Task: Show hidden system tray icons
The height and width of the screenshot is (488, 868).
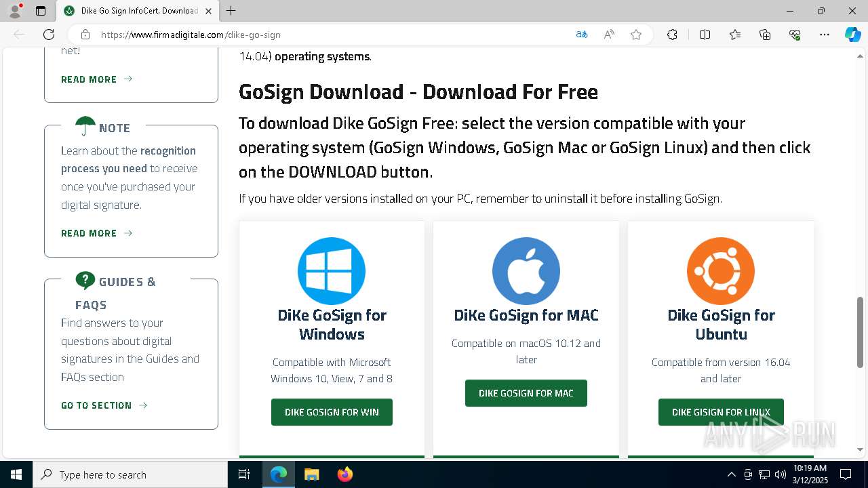Action: (x=731, y=474)
